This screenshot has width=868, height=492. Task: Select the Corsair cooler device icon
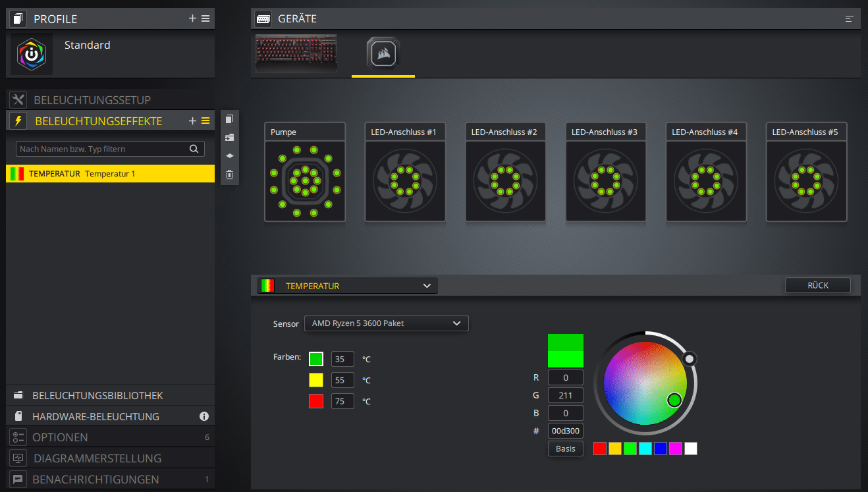click(x=383, y=53)
